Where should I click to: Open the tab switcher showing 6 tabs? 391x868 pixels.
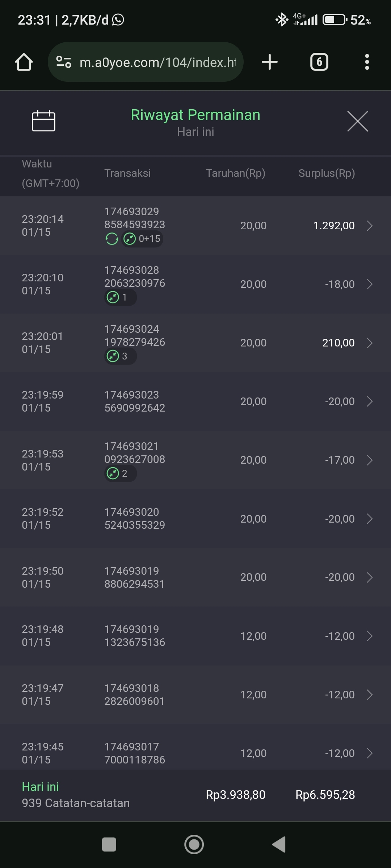[319, 62]
